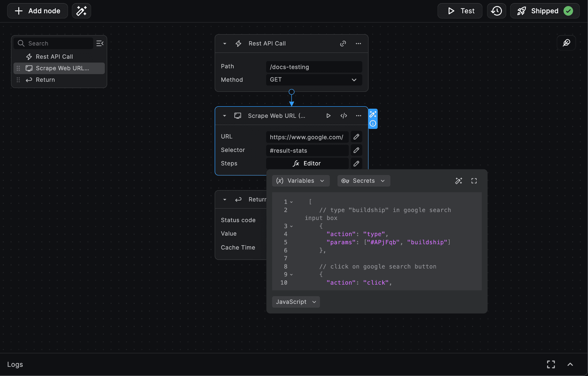Expand the Logs panel chevron

pyautogui.click(x=570, y=364)
